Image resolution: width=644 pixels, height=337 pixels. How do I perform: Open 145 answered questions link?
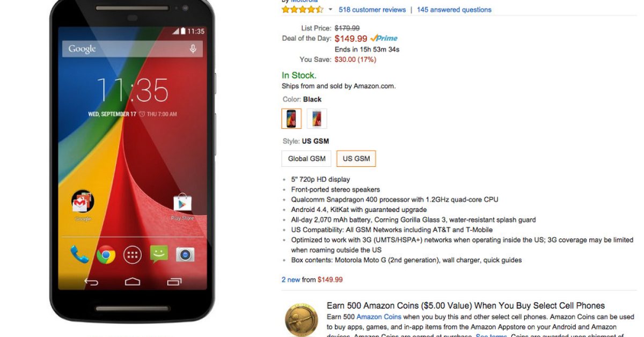[x=454, y=10]
